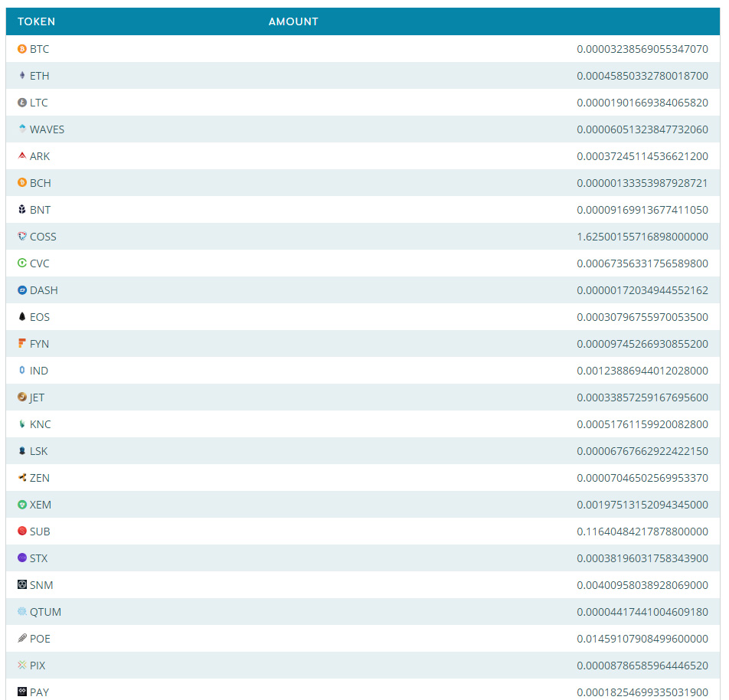
Task: Click BNT amount 0.00009169913677411050
Action: (642, 211)
